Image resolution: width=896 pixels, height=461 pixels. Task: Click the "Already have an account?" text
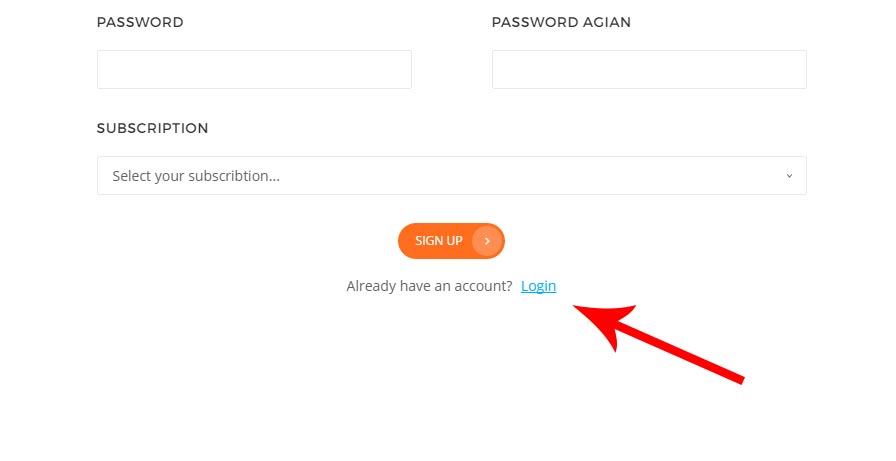(429, 286)
